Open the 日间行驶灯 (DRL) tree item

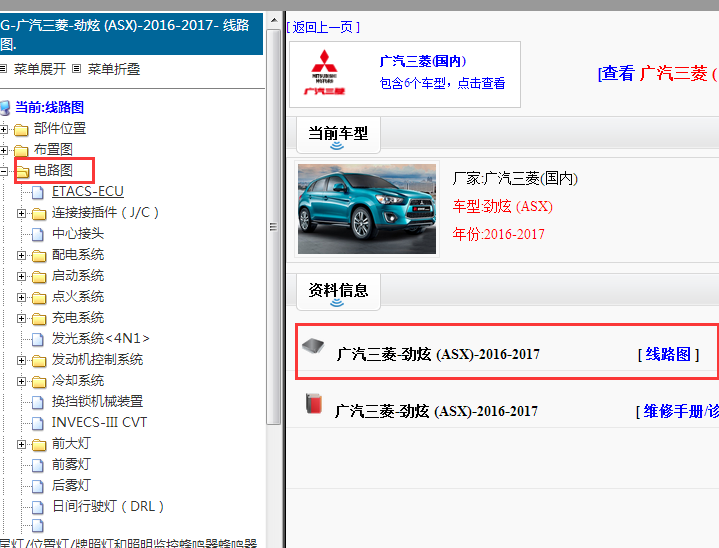pos(107,507)
